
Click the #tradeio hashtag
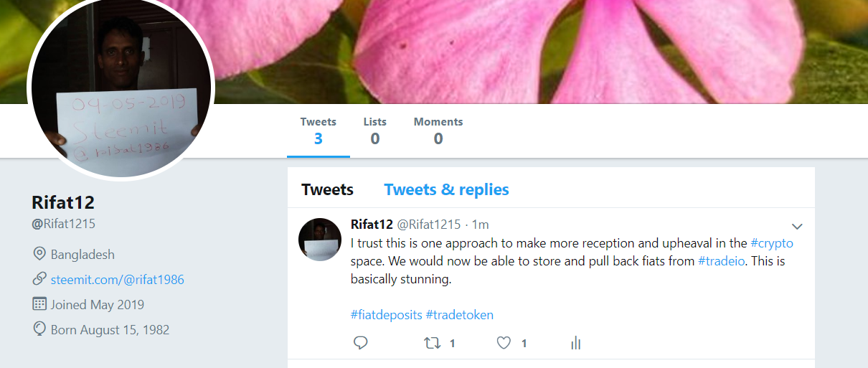pos(722,261)
